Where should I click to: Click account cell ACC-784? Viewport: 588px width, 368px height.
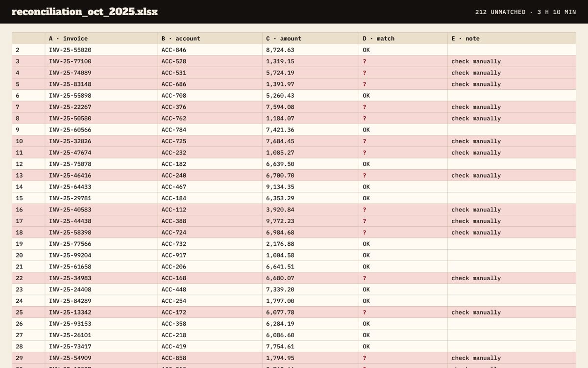[x=210, y=130]
